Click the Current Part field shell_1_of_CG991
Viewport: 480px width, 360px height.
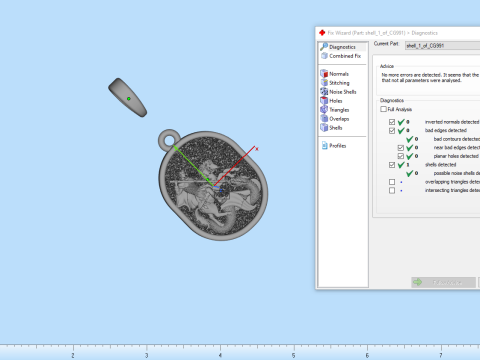tap(442, 46)
